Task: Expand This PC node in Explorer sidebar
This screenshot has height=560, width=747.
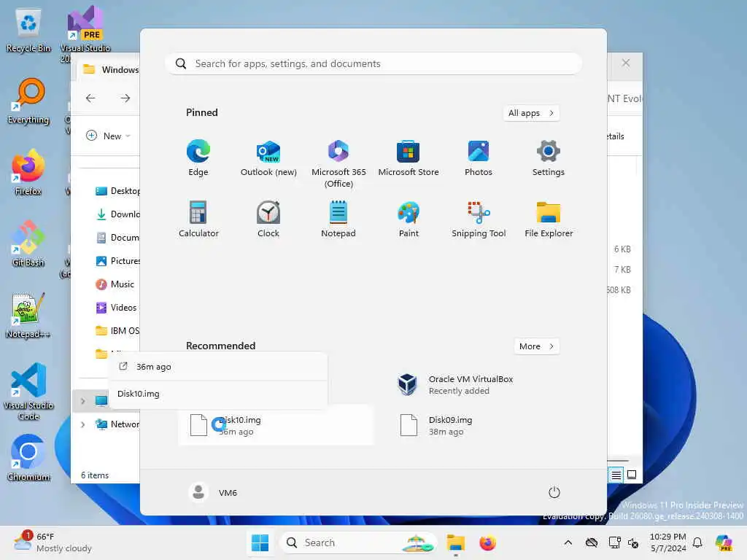Action: point(83,401)
